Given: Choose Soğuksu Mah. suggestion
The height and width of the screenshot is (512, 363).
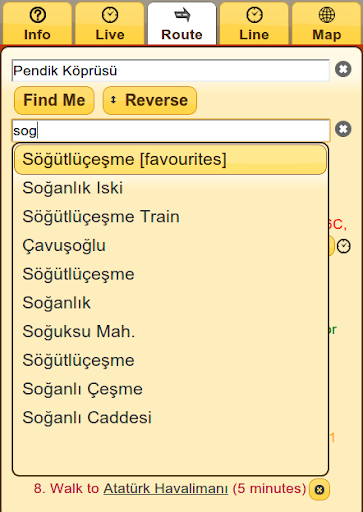Looking at the screenshot, I should (x=170, y=331).
